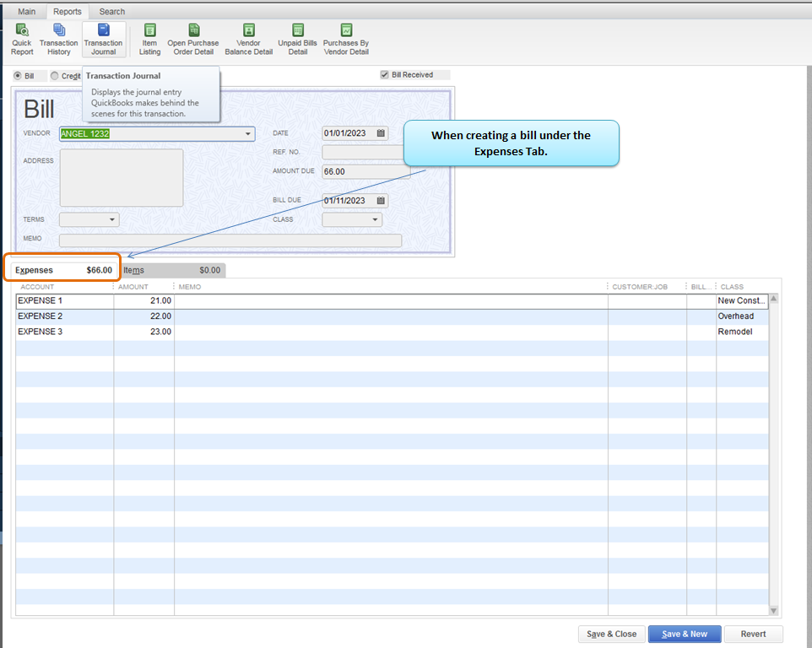Screen dimensions: 812x648
Task: Expand the Vendor dropdown list
Action: pyautogui.click(x=248, y=134)
